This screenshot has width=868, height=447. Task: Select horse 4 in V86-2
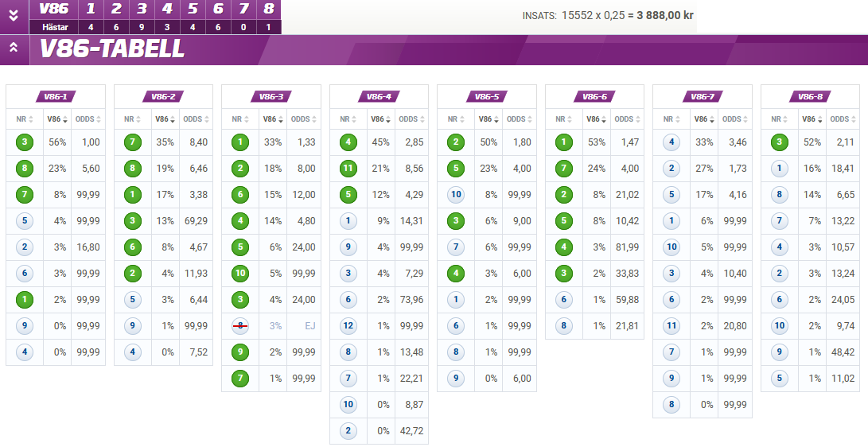132,352
